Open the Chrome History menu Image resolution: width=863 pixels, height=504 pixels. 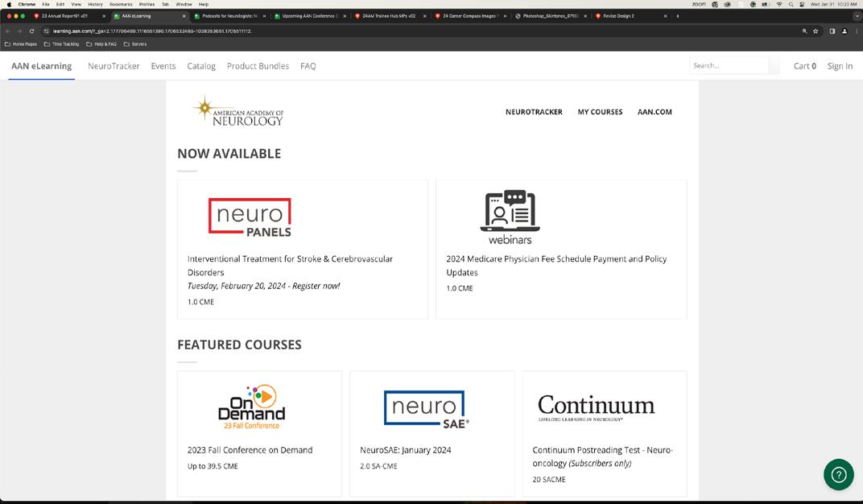tap(95, 4)
